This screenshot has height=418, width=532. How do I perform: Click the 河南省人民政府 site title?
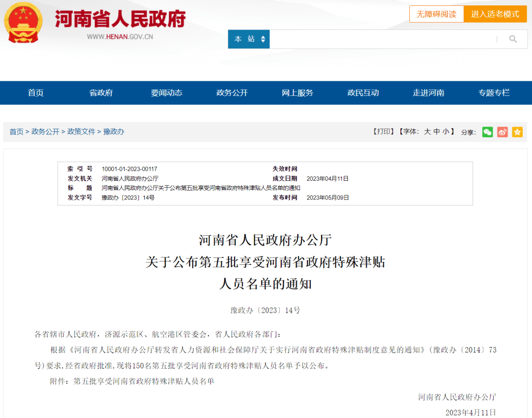click(120, 19)
